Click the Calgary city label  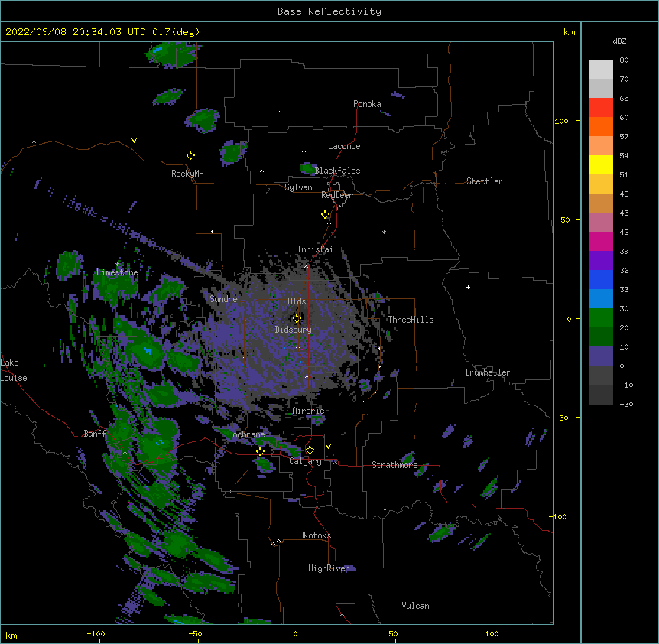(305, 461)
